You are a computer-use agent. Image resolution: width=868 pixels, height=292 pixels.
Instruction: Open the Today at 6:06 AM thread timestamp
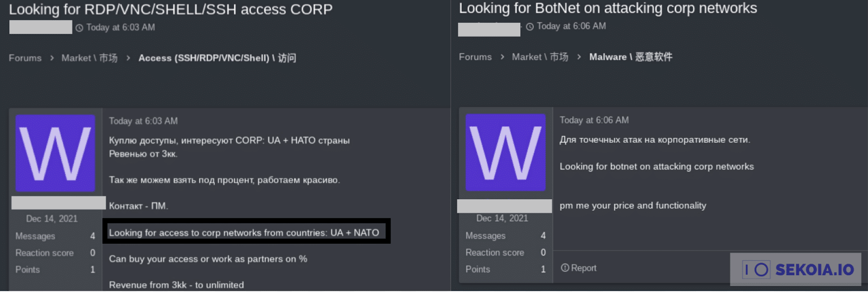point(571,26)
